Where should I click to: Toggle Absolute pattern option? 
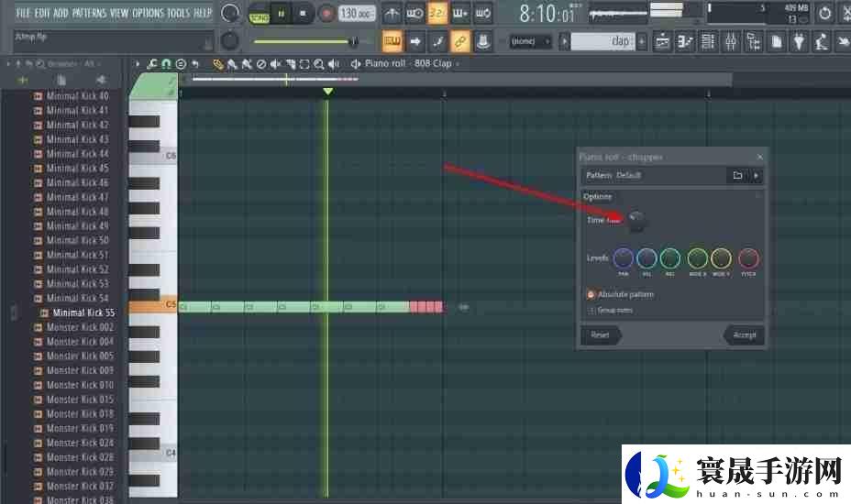click(591, 294)
